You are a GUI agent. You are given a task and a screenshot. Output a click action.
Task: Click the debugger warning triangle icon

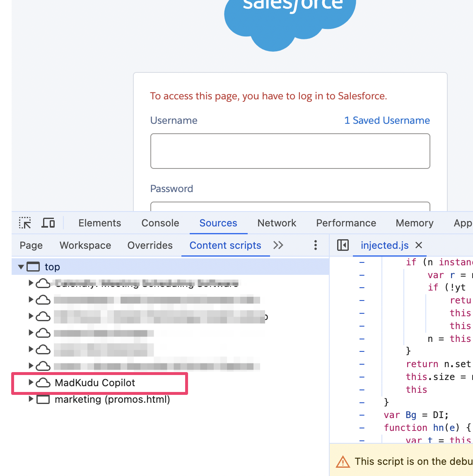[343, 462]
